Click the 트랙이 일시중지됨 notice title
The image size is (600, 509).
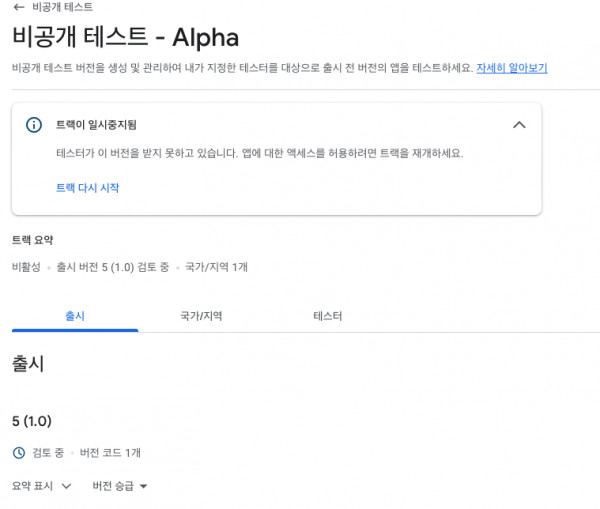[x=96, y=125]
